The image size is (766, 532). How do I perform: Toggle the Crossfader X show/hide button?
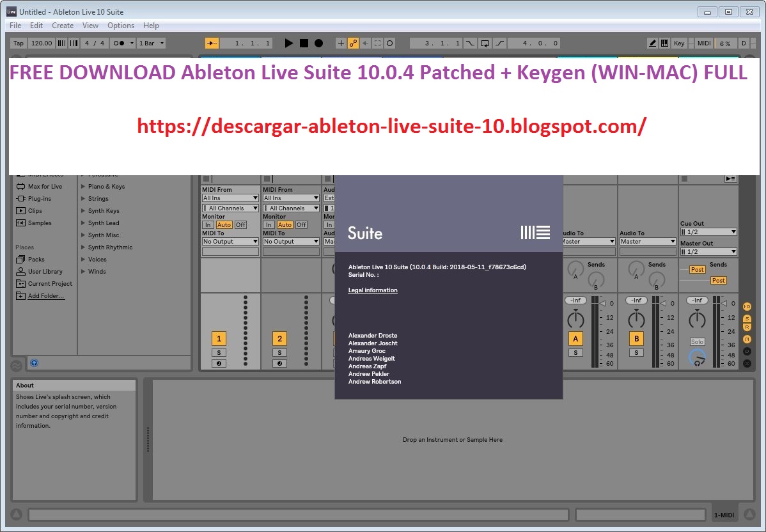coord(747,363)
